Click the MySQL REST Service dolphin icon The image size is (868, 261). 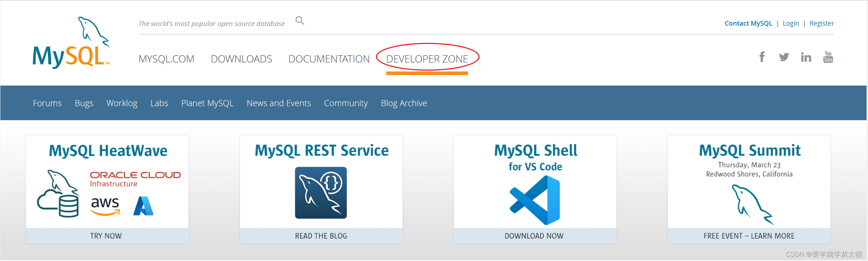coord(321,193)
